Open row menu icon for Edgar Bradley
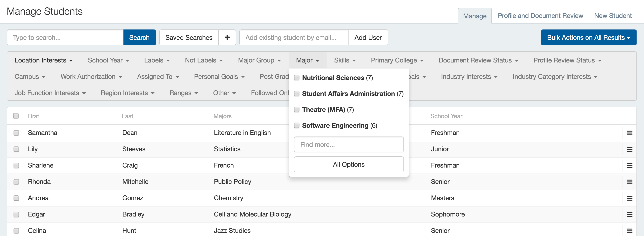The height and width of the screenshot is (236, 644). [629, 215]
